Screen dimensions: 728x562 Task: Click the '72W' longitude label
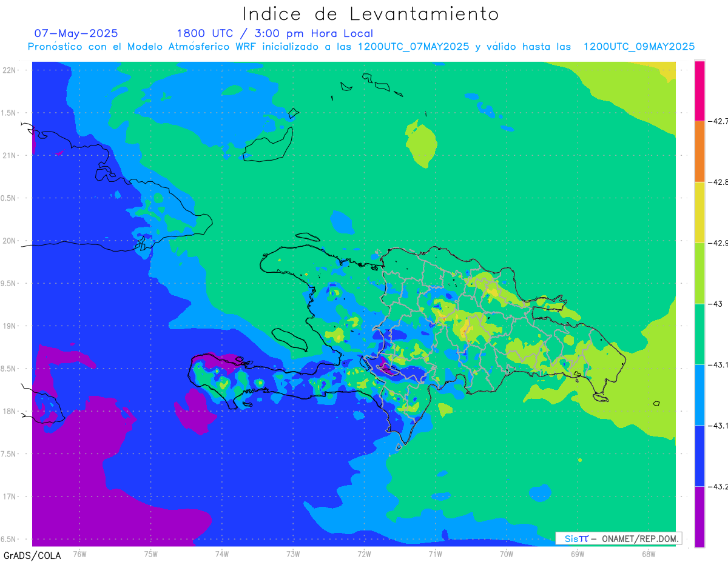click(364, 554)
